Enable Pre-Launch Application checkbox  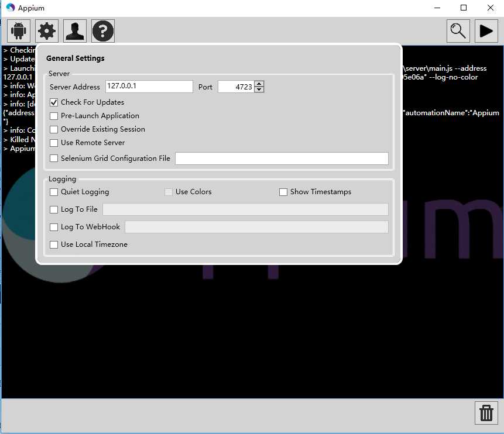coord(54,116)
